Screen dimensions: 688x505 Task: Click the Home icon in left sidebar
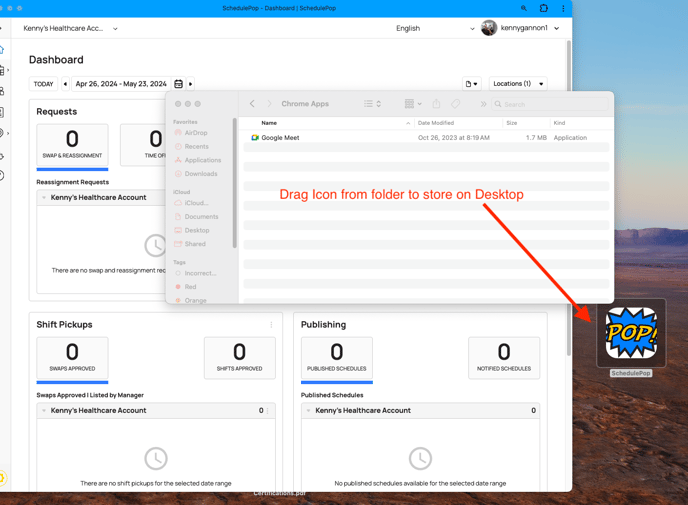click(2, 49)
